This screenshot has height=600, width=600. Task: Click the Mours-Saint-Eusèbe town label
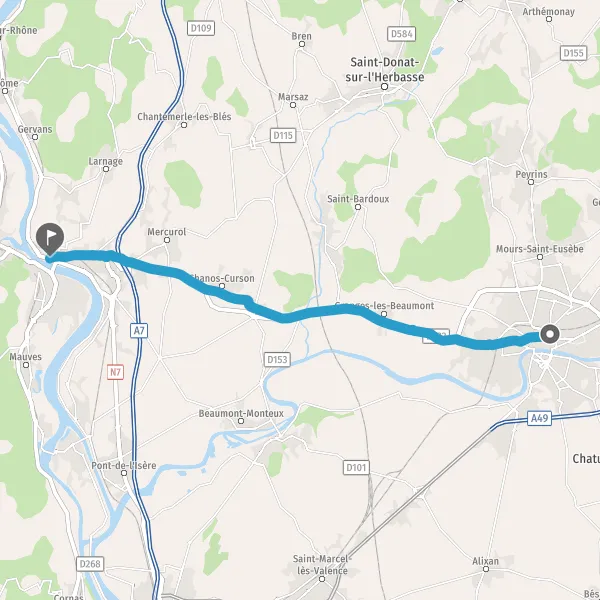click(540, 249)
